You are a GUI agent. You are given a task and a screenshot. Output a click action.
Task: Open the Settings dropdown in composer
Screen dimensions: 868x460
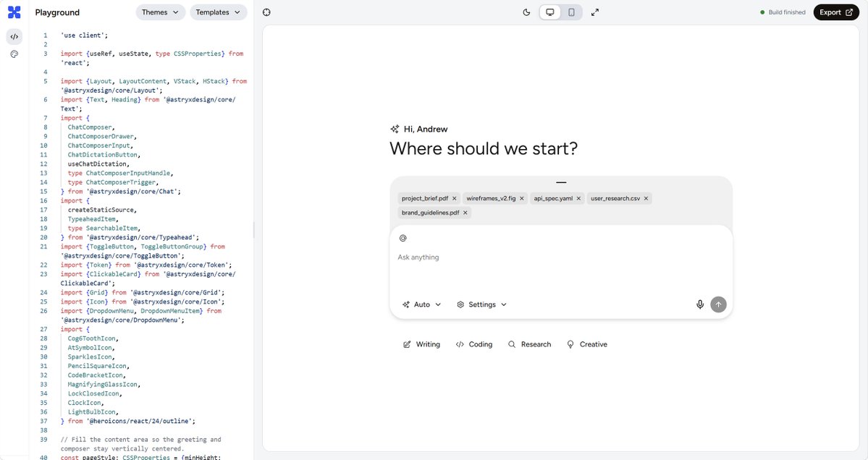(481, 304)
